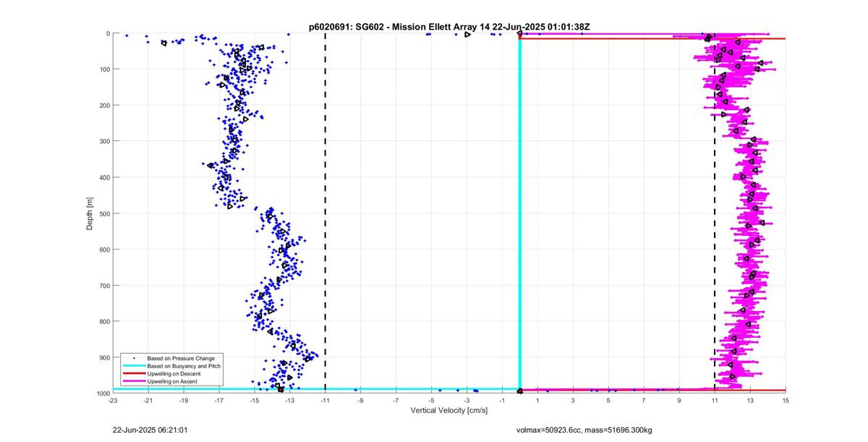
Task: Click x-axis tick label '-15'
Action: [x=255, y=399]
